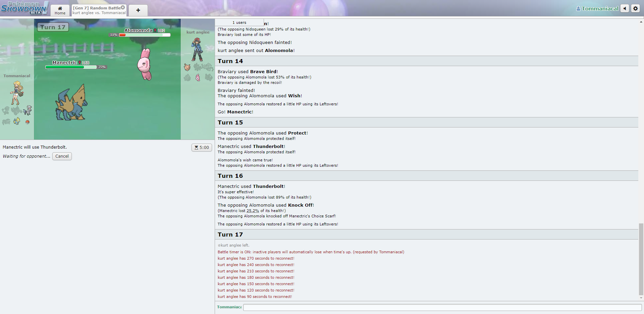Mute sound using the speaker icon
Viewport: 644px width, 314px height.
pyautogui.click(x=625, y=8)
